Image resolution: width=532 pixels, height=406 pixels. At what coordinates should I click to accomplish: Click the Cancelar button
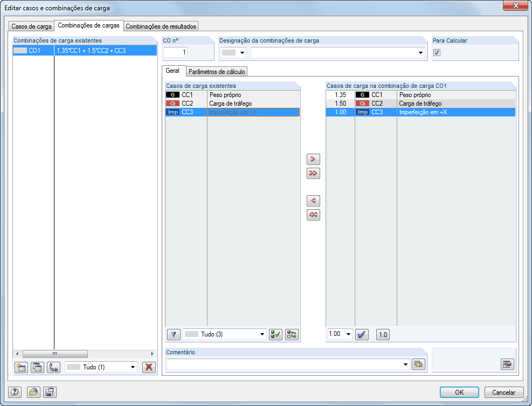pyautogui.click(x=504, y=392)
